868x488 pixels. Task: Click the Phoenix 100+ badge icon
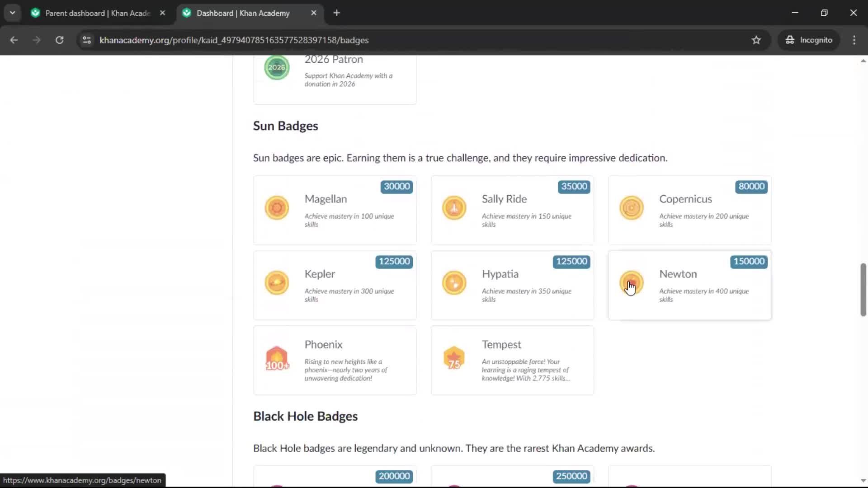(277, 358)
